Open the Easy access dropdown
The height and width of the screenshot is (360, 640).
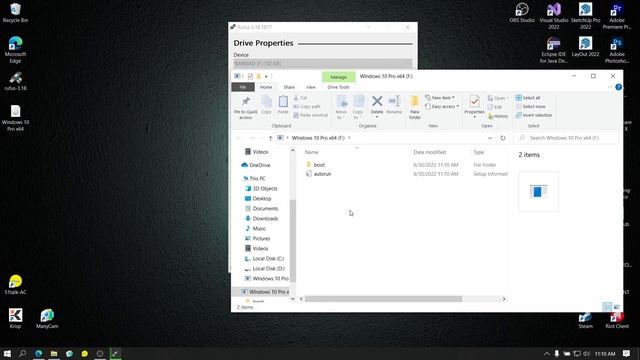(442, 107)
